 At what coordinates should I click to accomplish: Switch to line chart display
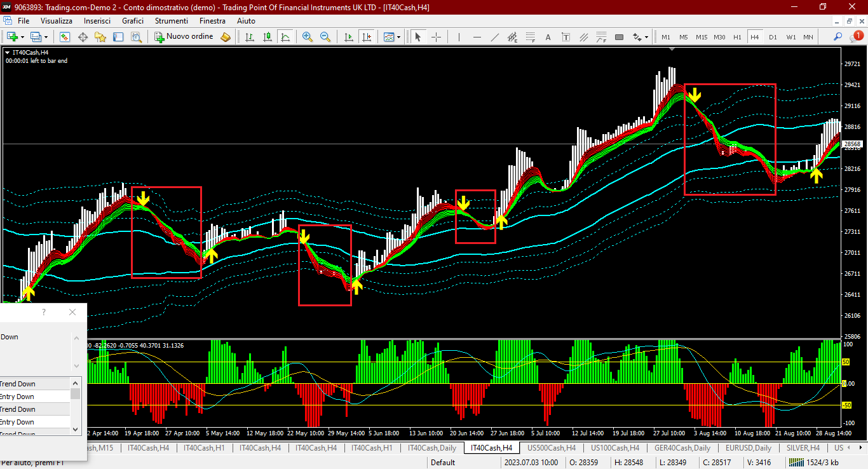coord(285,37)
